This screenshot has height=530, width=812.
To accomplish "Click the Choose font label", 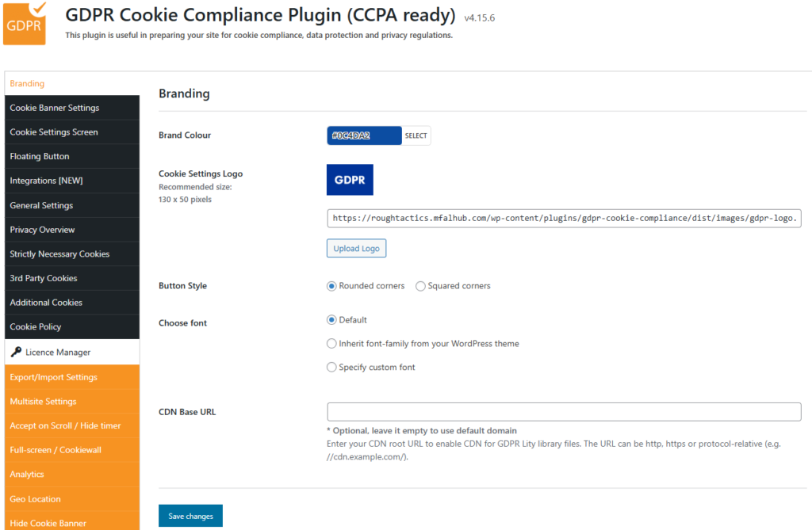I will 183,323.
